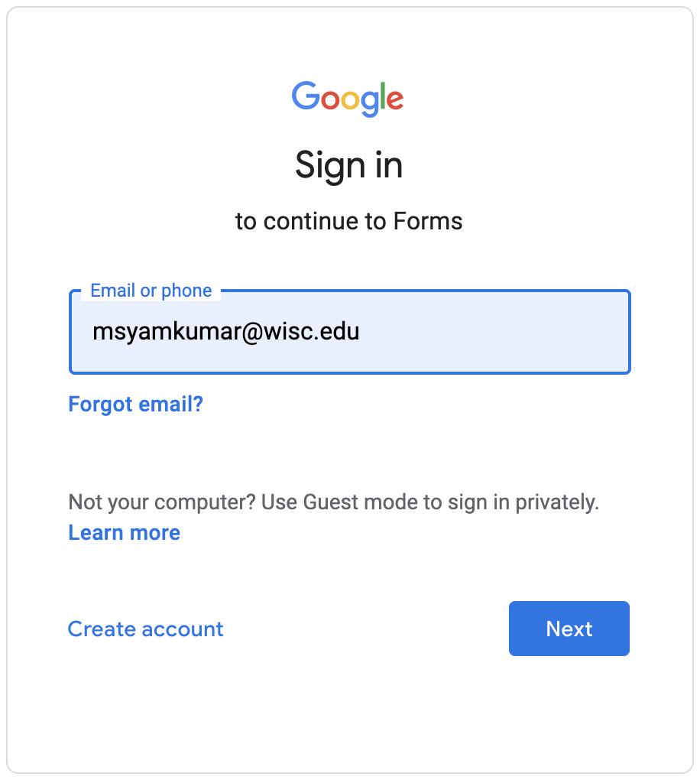Image resolution: width=700 pixels, height=780 pixels.
Task: Click the red first 'o' in the Google logo
Action: pyautogui.click(x=329, y=100)
